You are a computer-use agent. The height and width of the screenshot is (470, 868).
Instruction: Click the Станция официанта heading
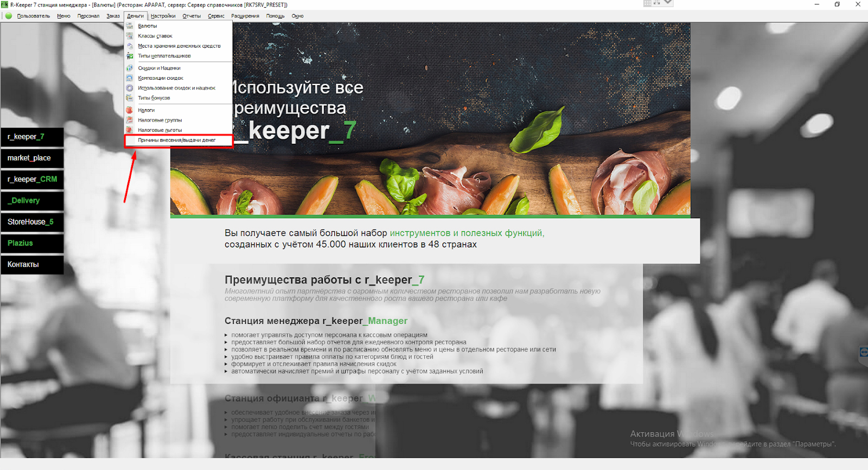(x=300, y=398)
